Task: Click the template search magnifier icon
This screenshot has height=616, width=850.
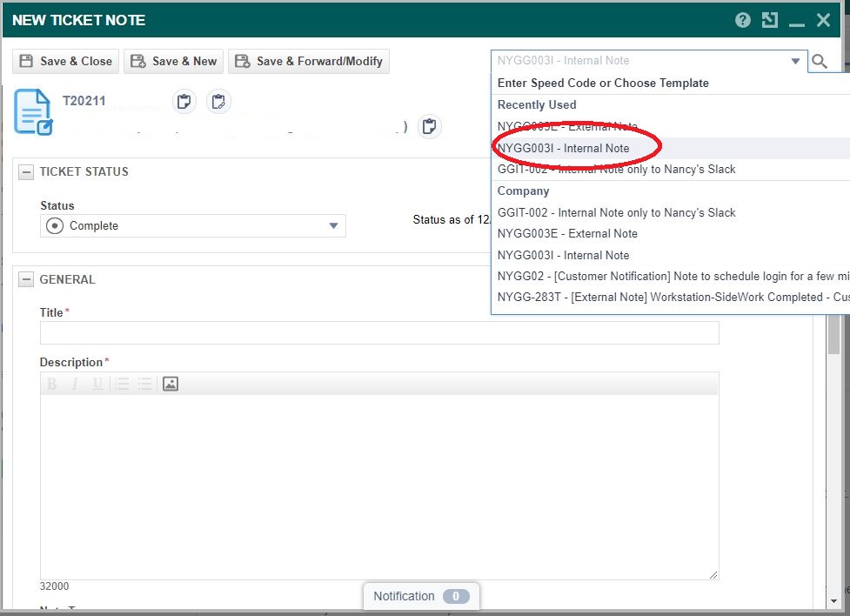Action: click(819, 61)
